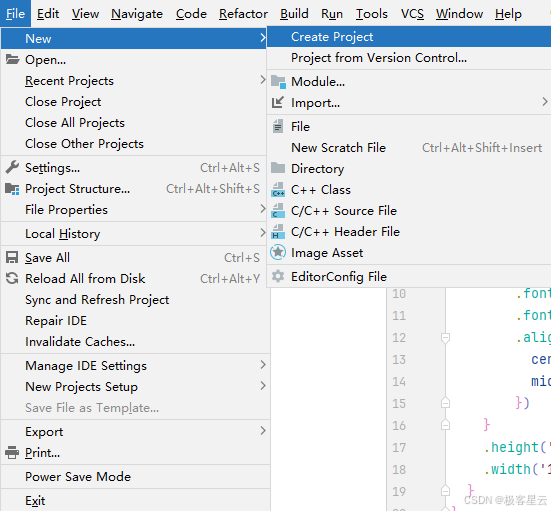Choose Close Project
Viewport: 551px width, 511px height.
tap(134, 102)
